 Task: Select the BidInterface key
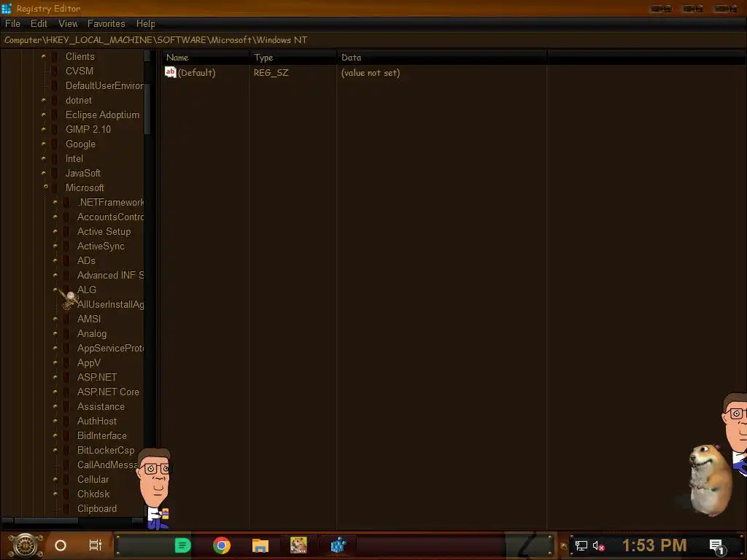click(102, 436)
